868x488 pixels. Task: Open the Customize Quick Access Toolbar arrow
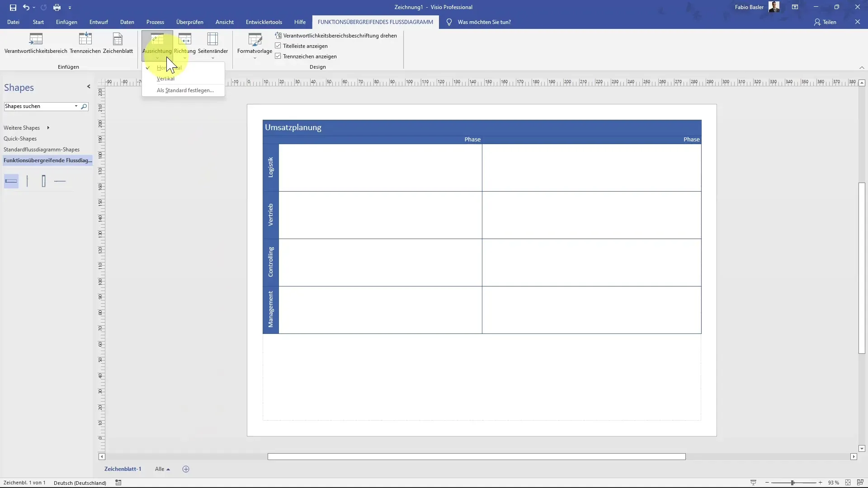click(70, 8)
